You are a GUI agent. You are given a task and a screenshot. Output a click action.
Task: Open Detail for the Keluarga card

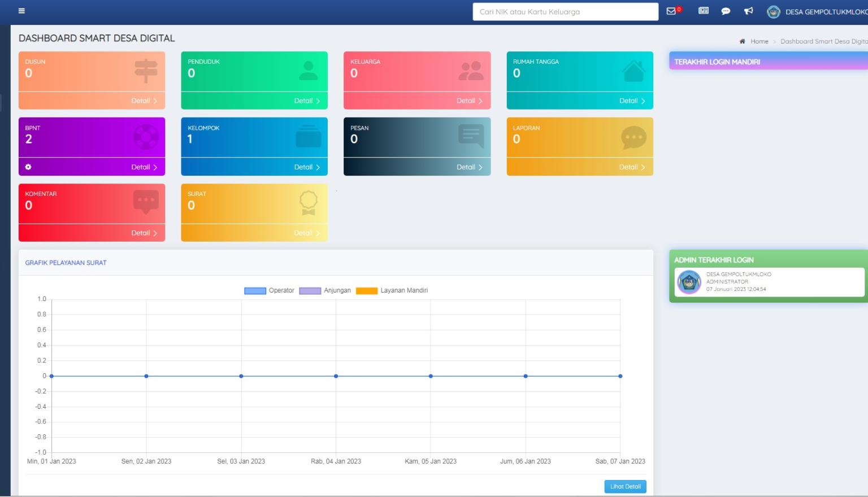click(x=470, y=101)
